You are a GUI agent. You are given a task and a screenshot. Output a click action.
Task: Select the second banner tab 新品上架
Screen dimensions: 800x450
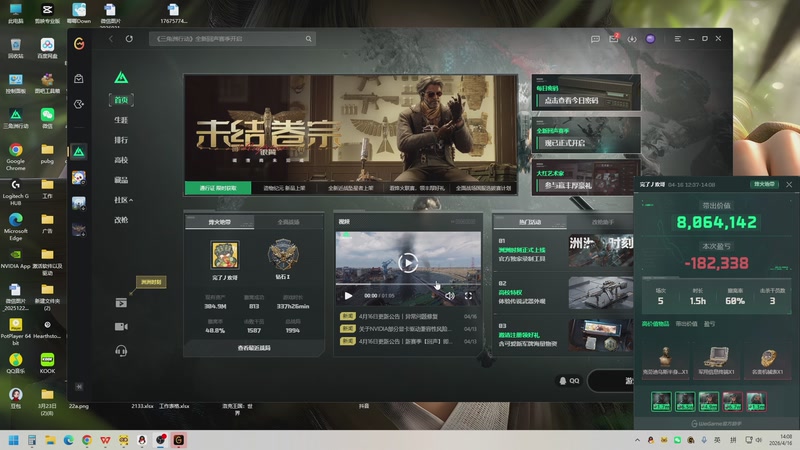click(x=284, y=188)
